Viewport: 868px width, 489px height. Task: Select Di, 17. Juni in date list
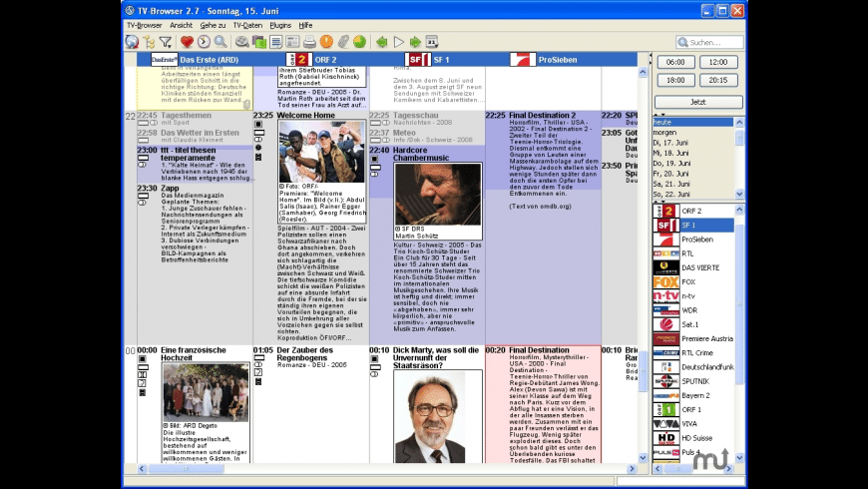click(693, 143)
